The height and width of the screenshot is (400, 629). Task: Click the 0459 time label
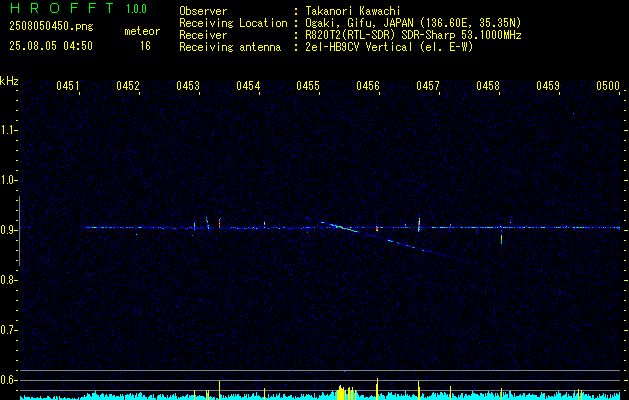pos(548,85)
